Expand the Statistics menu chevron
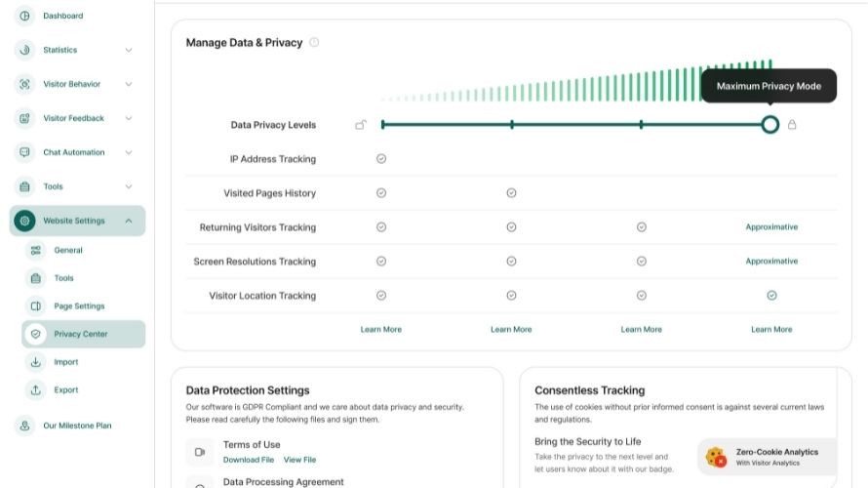The width and height of the screenshot is (868, 488). 129,50
